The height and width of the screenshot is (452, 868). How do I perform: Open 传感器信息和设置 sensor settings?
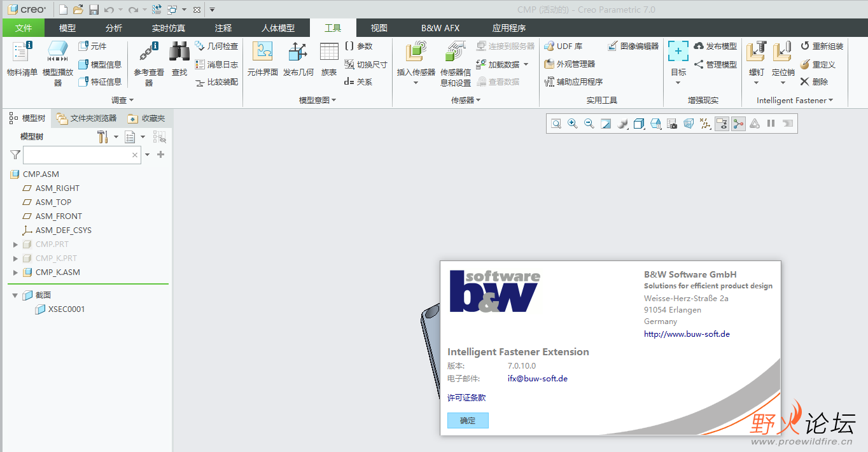456,64
